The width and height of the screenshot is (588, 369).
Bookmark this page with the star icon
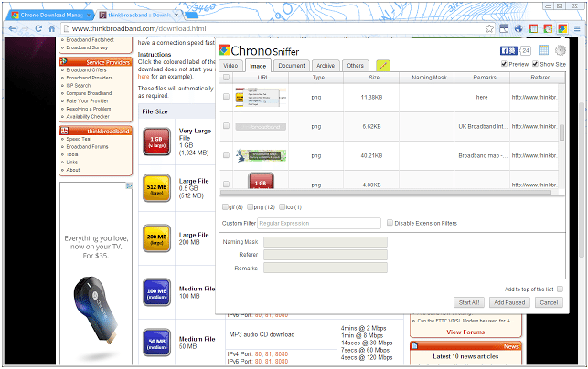tap(489, 28)
